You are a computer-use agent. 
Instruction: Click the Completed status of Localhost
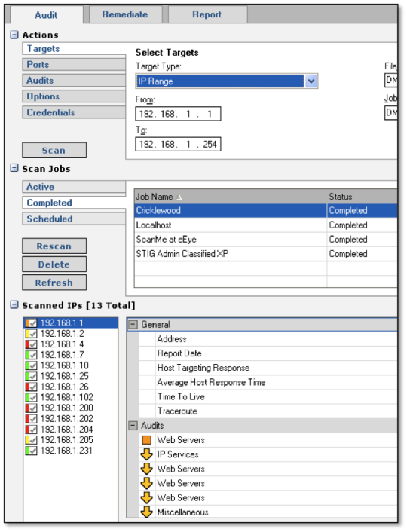pyautogui.click(x=348, y=225)
